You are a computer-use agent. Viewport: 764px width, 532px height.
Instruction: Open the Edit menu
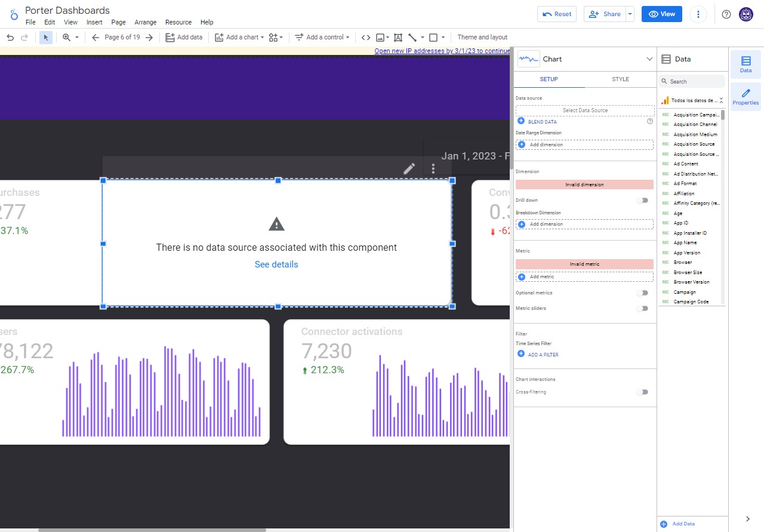[50, 22]
